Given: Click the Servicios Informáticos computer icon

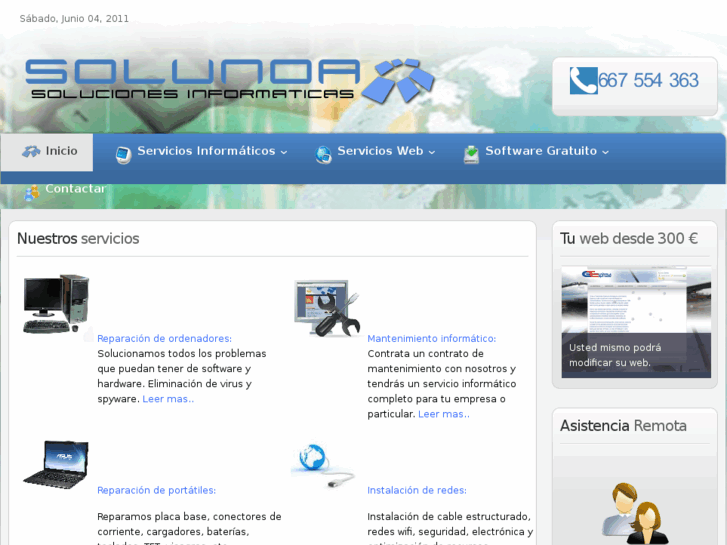Looking at the screenshot, I should (123, 154).
